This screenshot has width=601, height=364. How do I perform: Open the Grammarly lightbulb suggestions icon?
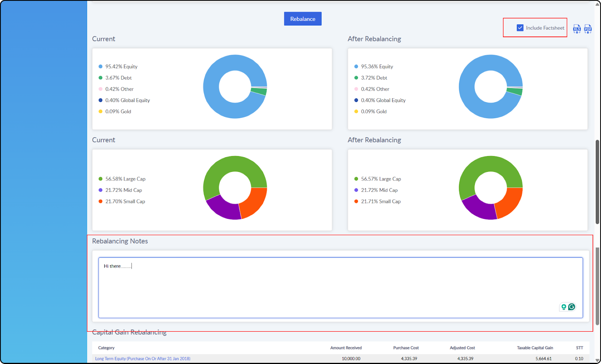pos(564,307)
